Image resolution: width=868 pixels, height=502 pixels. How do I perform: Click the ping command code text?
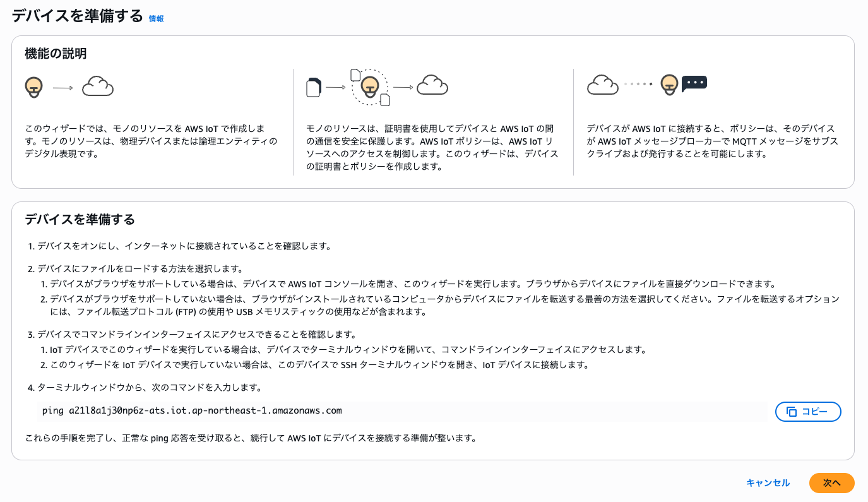tap(192, 410)
